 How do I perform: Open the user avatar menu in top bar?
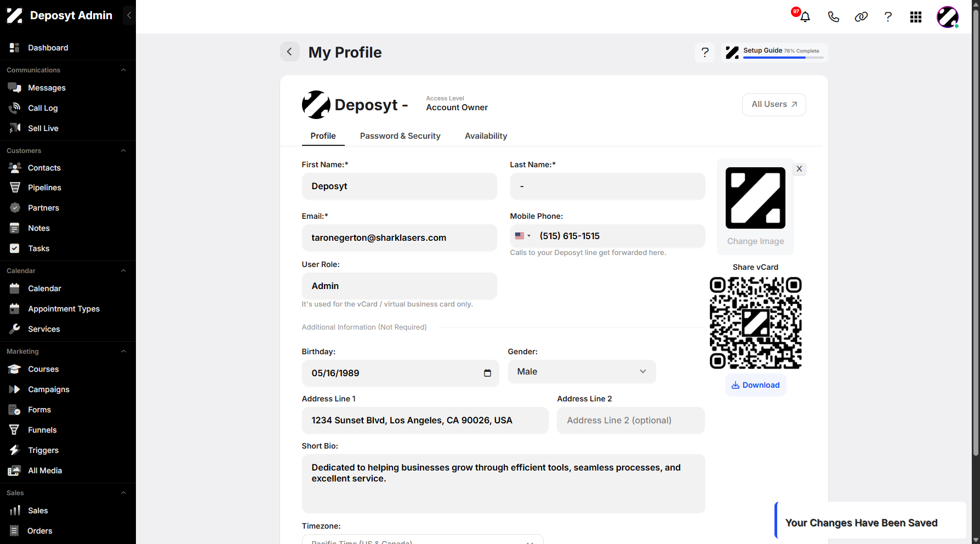click(x=948, y=17)
